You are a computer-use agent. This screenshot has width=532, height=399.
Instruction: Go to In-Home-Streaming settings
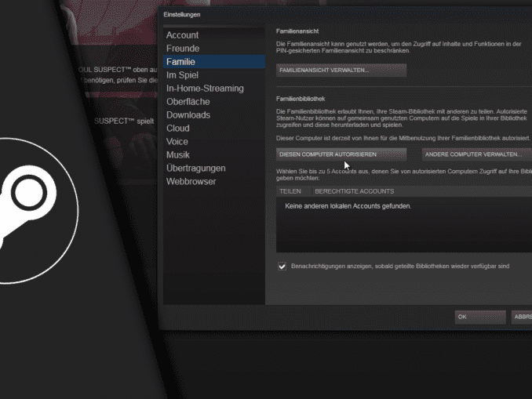point(213,89)
